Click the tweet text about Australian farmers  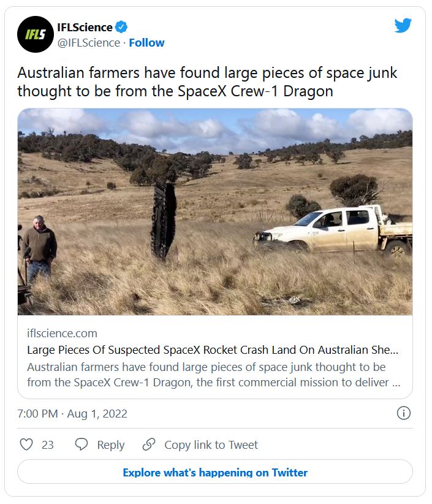(x=207, y=82)
